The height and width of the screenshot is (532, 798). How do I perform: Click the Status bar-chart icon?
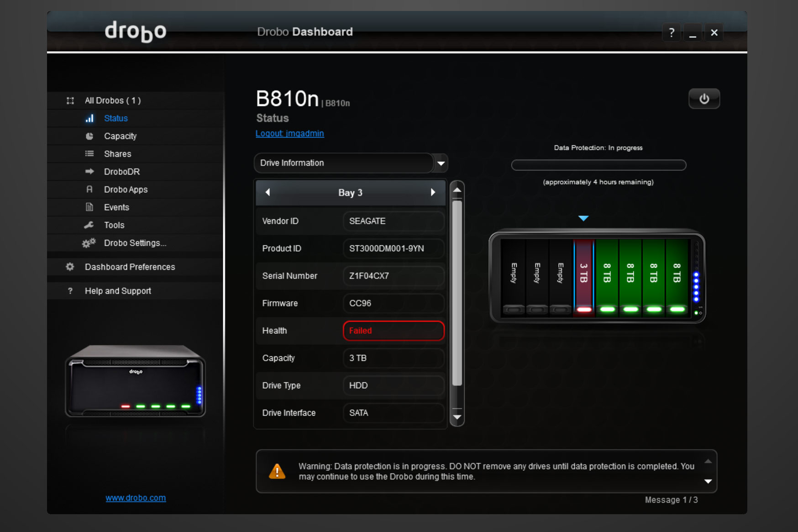(x=89, y=118)
